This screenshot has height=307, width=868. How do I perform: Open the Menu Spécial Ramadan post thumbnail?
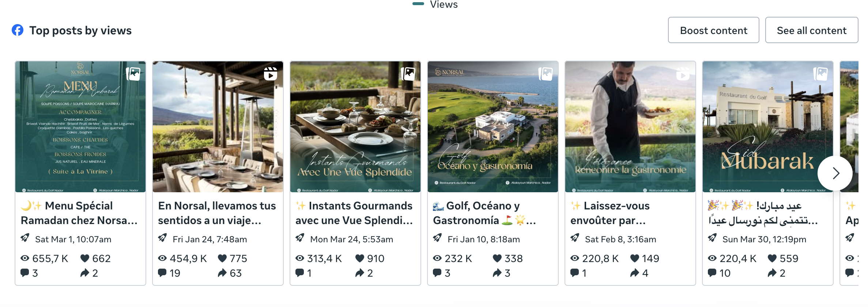point(80,126)
